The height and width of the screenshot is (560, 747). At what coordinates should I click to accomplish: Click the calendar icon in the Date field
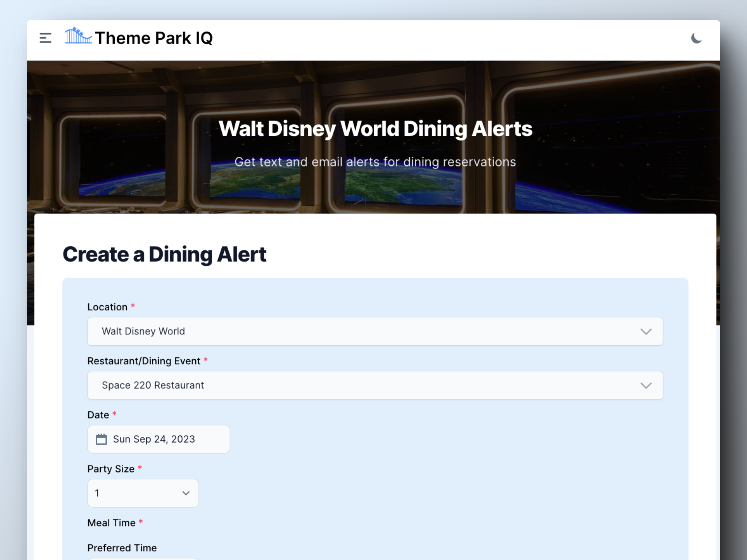[x=101, y=439]
